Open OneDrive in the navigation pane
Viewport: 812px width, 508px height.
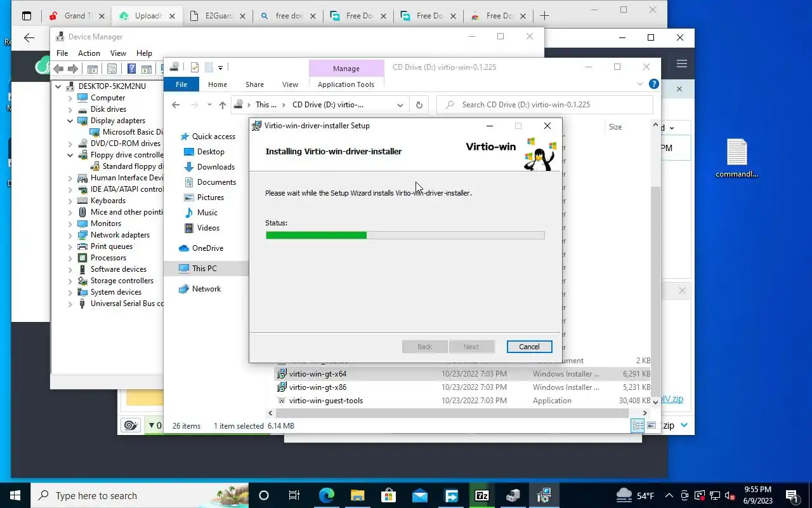(207, 248)
